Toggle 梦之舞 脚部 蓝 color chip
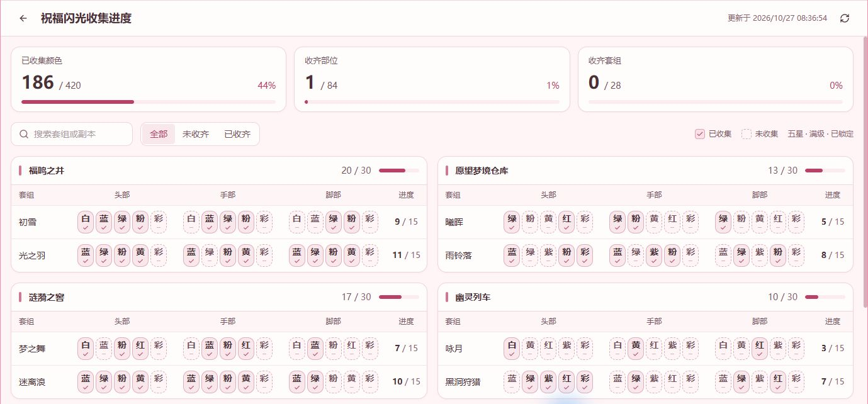 315,349
